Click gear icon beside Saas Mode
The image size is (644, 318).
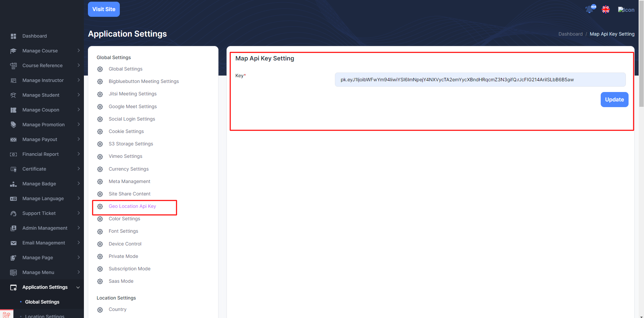(100, 281)
